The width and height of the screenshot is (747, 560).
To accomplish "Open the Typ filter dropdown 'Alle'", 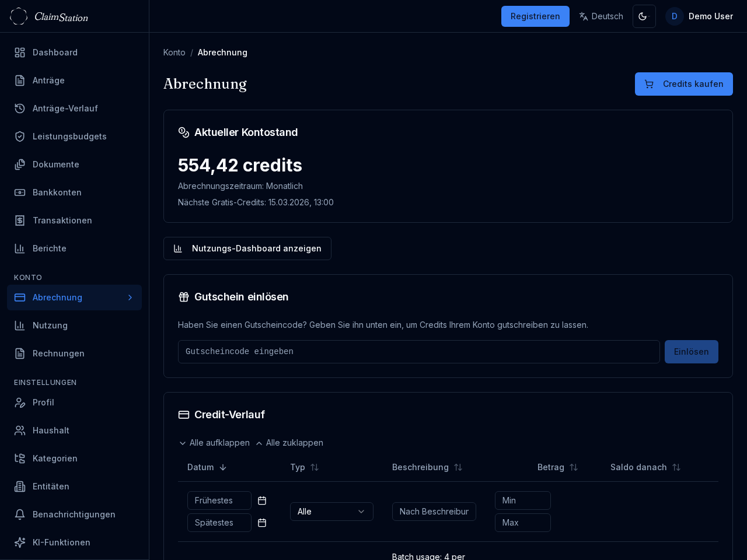I will coord(331,512).
